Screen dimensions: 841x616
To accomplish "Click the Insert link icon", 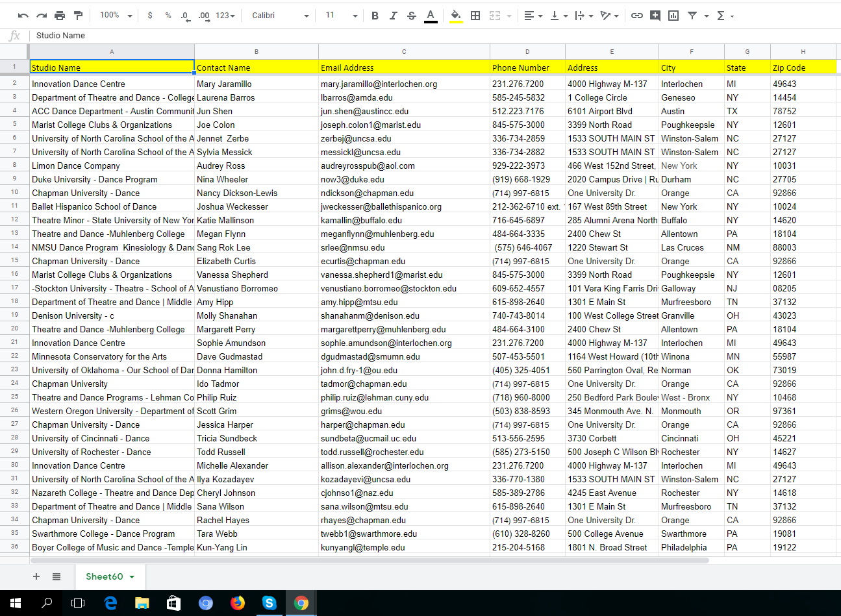I will point(637,16).
